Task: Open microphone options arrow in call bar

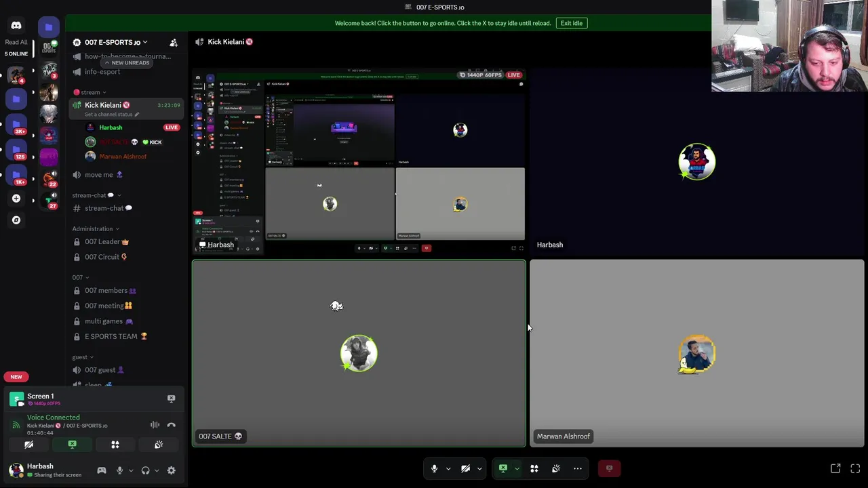Action: click(448, 468)
